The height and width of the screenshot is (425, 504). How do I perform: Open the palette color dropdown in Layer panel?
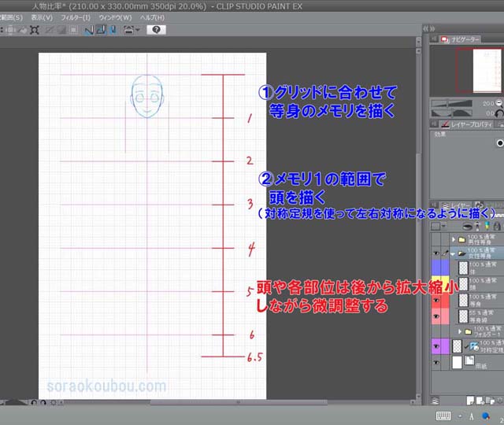[444, 227]
